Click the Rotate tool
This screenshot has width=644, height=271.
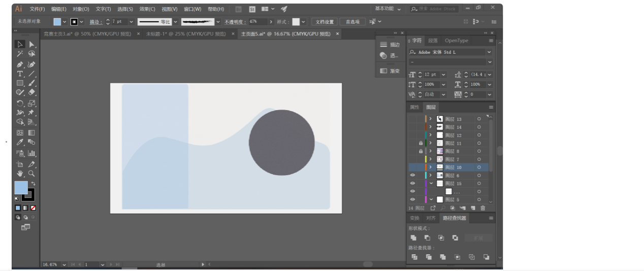coord(20,103)
